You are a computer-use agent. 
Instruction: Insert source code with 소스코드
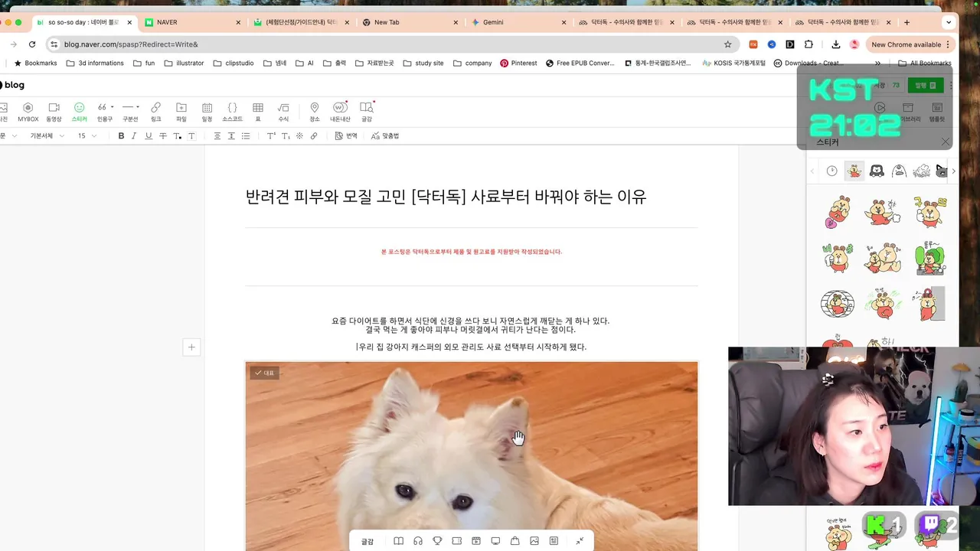(x=232, y=112)
